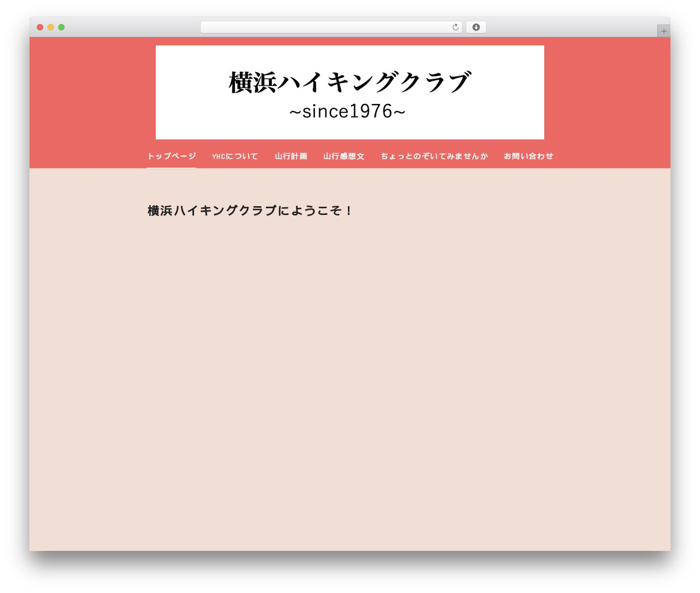Select the 山行感想文 menu item

[344, 156]
